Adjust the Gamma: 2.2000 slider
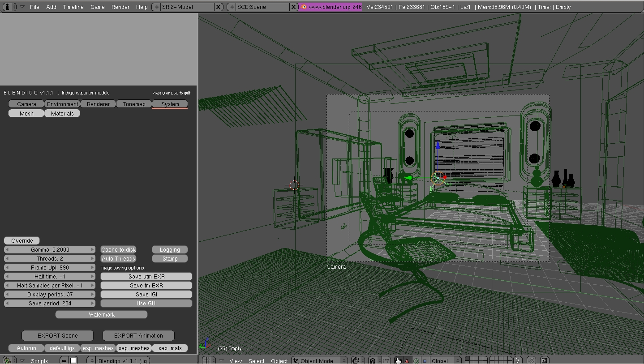This screenshot has width=644, height=364. coord(50,249)
